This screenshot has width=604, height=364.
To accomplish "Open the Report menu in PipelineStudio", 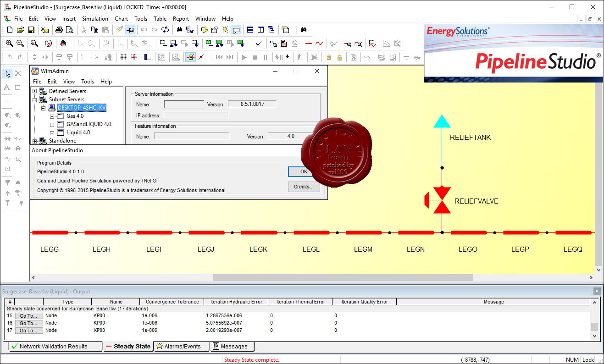I will [x=181, y=19].
